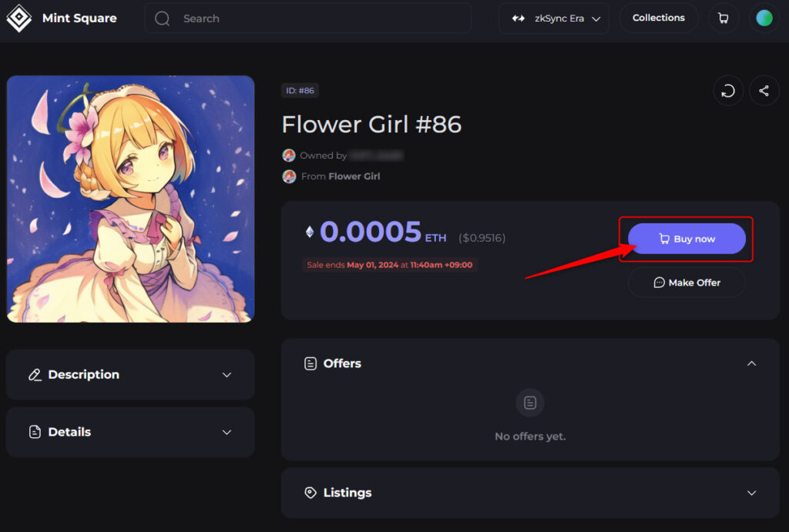Click the Description pencil icon
This screenshot has width=789, height=532.
click(35, 375)
